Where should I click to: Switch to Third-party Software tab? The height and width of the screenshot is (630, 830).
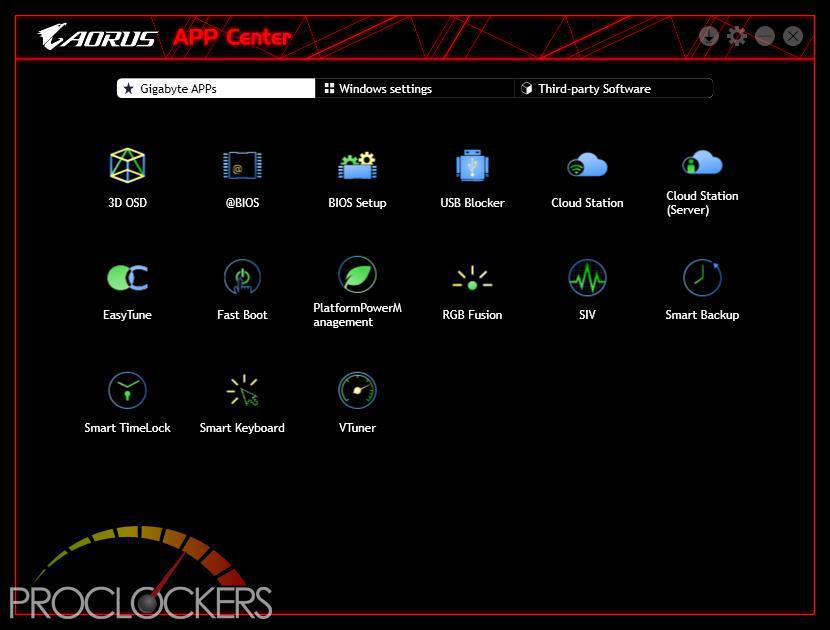pyautogui.click(x=614, y=88)
